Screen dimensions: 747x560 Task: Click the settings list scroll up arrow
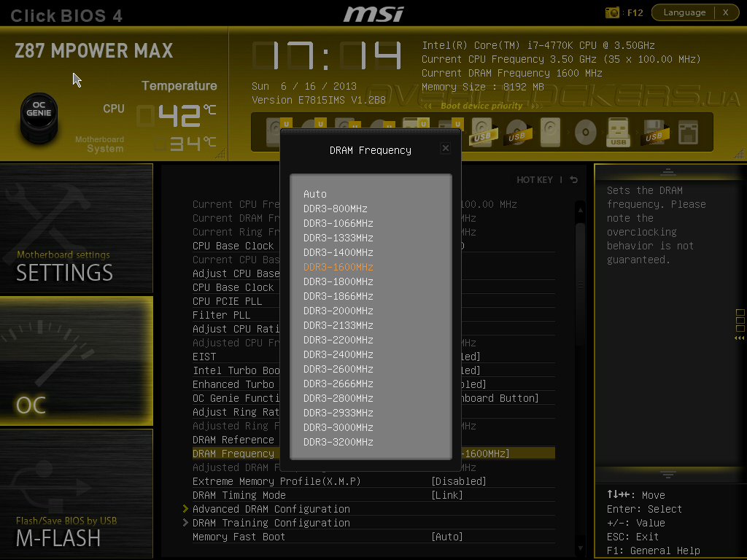point(580,209)
